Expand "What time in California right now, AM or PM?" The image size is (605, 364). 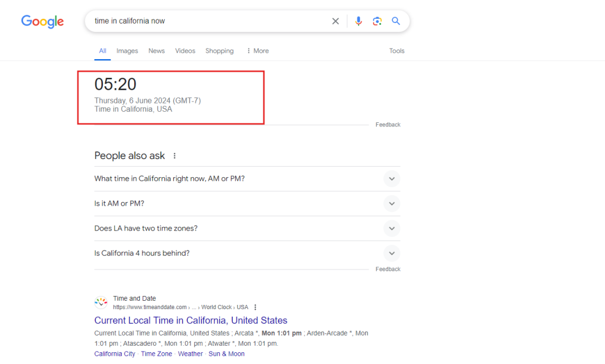coord(391,178)
